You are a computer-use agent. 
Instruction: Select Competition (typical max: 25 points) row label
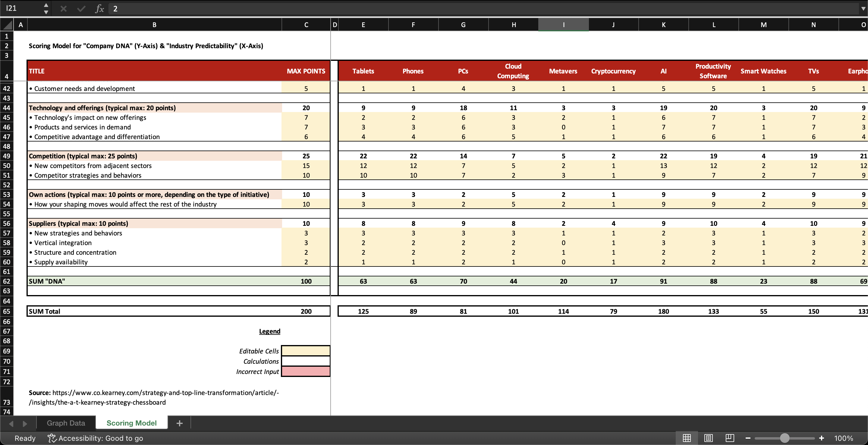tap(154, 156)
